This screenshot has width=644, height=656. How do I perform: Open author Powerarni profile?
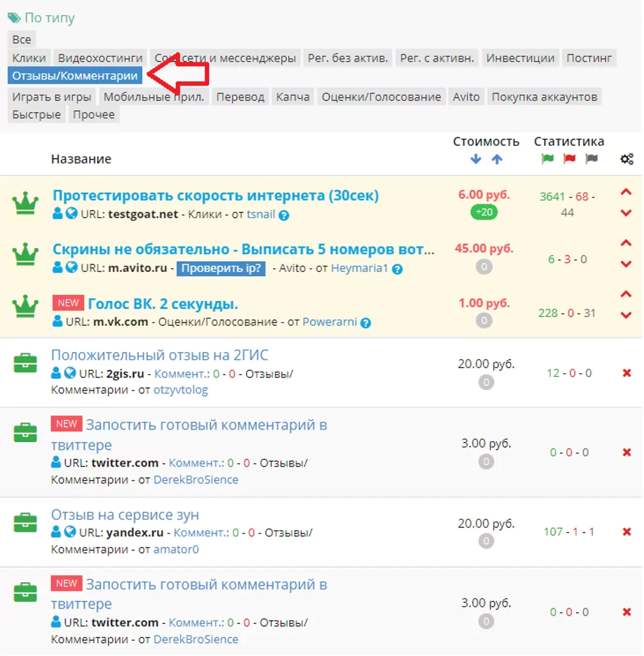(329, 322)
